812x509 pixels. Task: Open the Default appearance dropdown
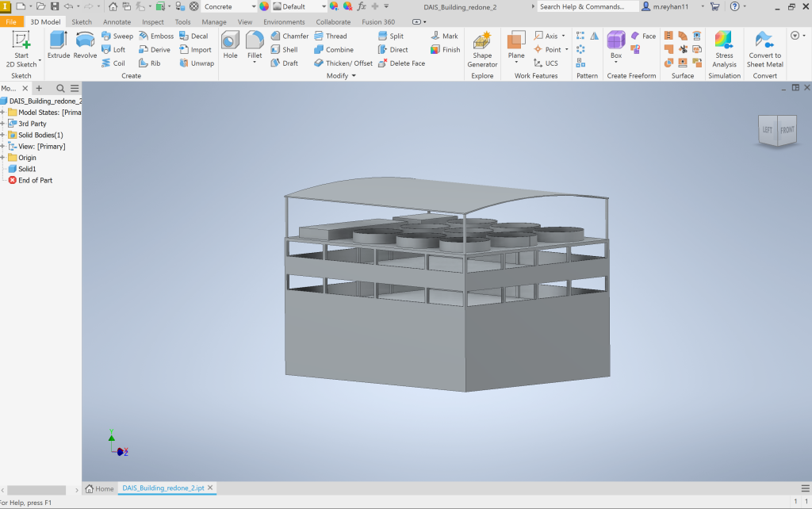pos(324,6)
